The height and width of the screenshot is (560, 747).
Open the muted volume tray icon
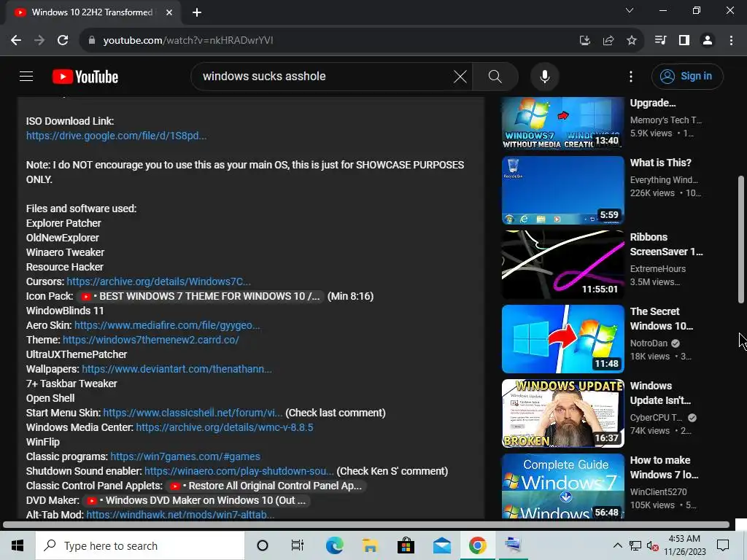pyautogui.click(x=652, y=546)
